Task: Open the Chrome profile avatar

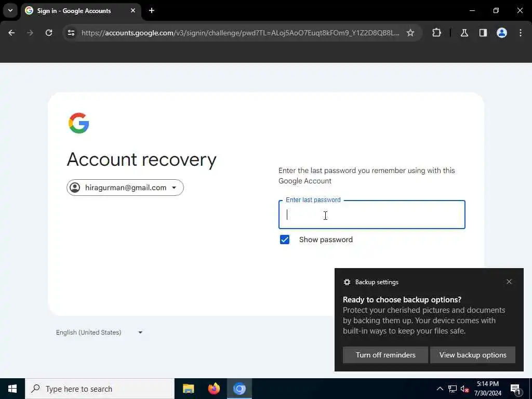Action: click(x=502, y=33)
